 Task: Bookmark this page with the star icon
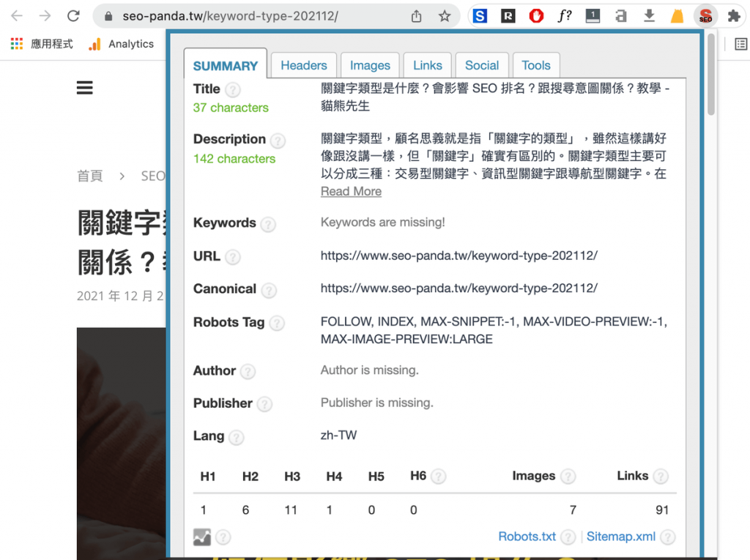pos(445,16)
